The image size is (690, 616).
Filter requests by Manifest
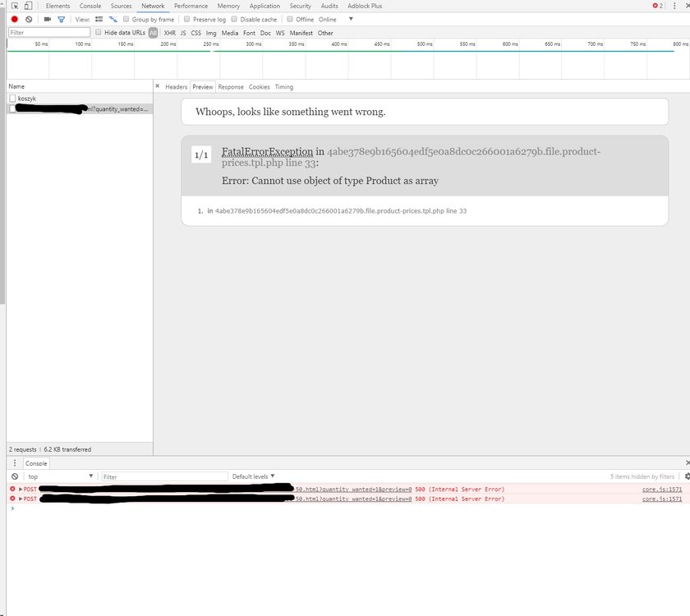[x=301, y=33]
